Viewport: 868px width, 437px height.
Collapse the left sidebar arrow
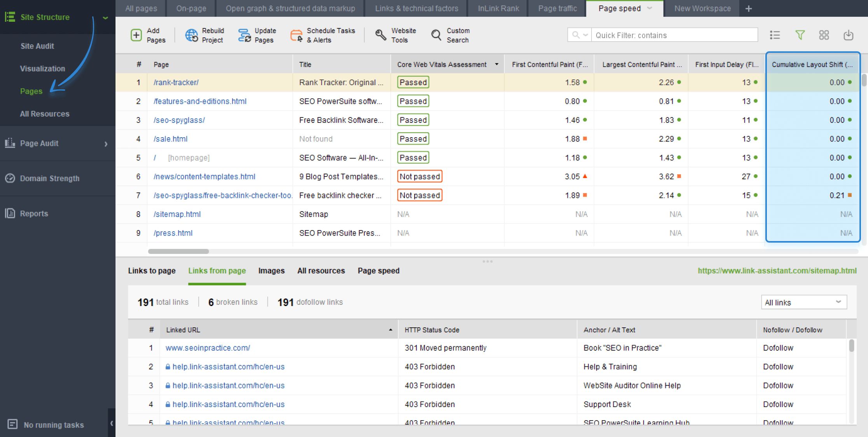coord(112,423)
